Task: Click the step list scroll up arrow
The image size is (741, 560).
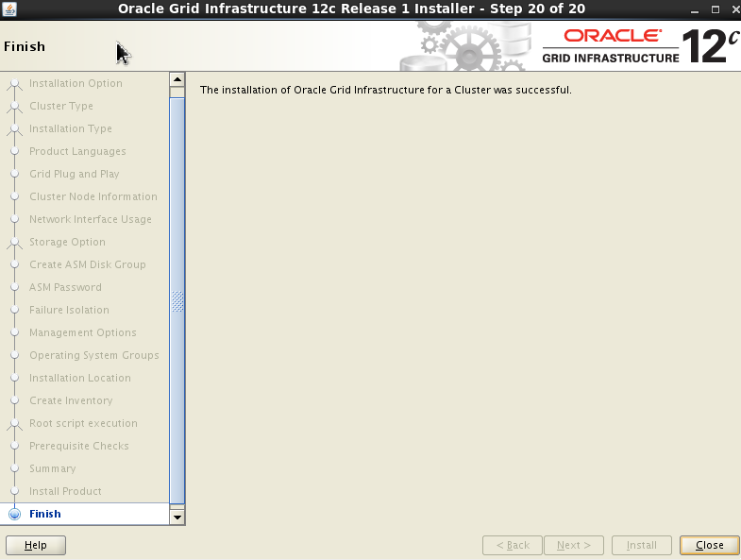Action: click(177, 79)
